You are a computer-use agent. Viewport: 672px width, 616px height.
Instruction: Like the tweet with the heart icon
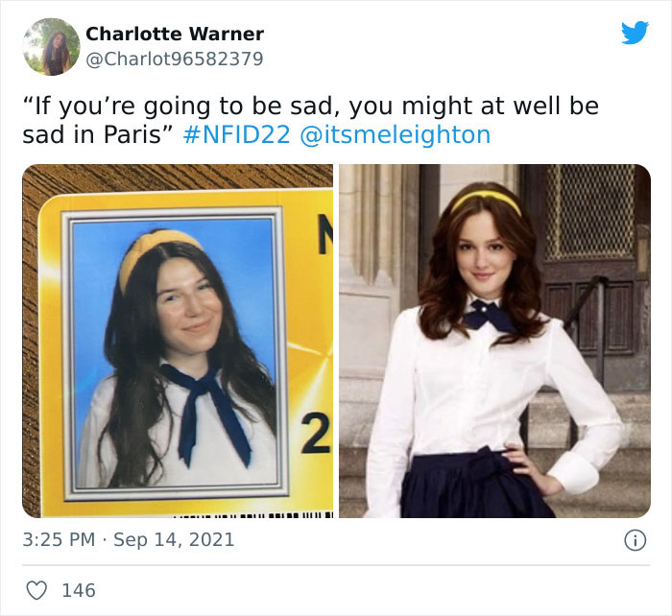tap(36, 590)
